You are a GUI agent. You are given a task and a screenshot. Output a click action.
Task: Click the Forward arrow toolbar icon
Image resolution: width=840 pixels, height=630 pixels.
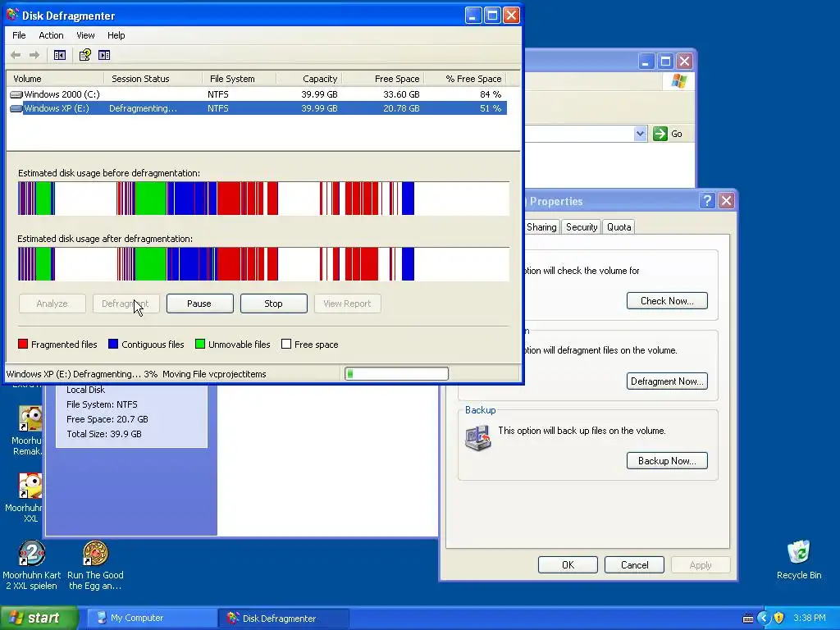point(34,55)
